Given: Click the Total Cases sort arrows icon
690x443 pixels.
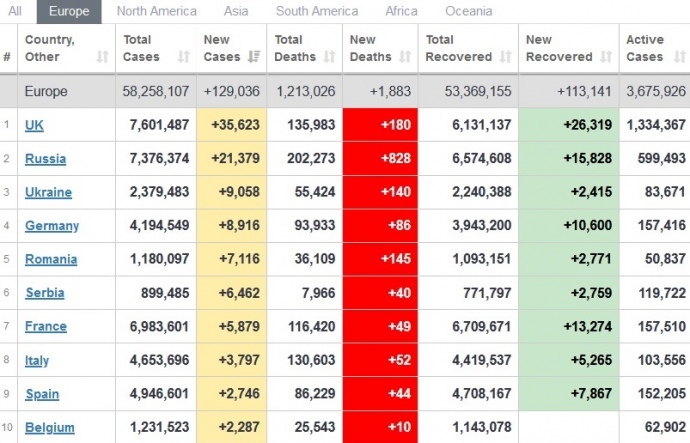Looking at the screenshot, I should tap(183, 57).
